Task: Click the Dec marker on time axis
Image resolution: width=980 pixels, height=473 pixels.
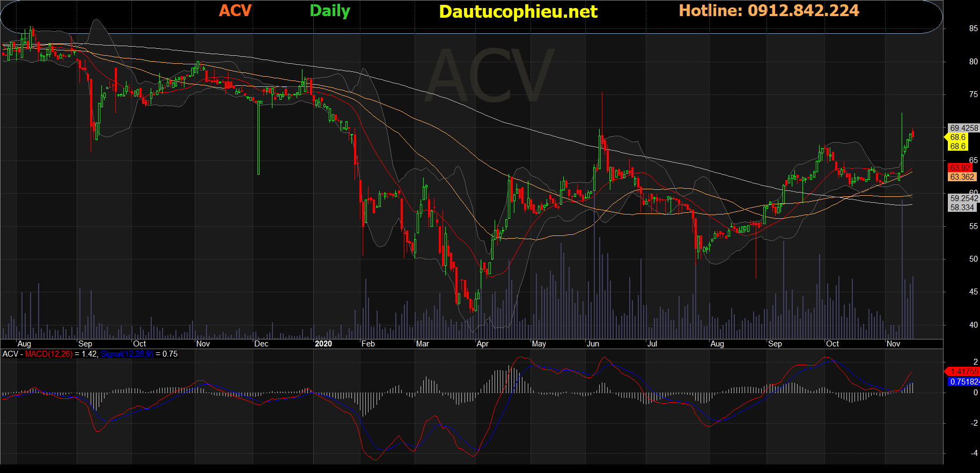Action: click(x=261, y=344)
